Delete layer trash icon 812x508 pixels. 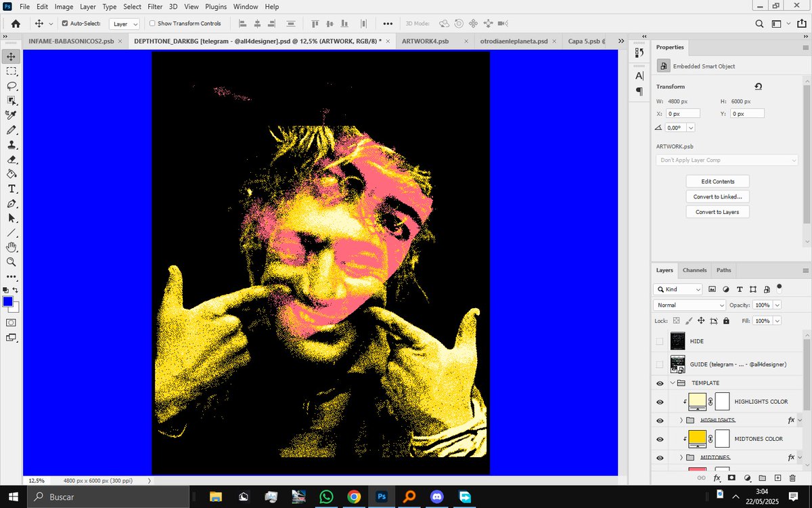coord(792,478)
